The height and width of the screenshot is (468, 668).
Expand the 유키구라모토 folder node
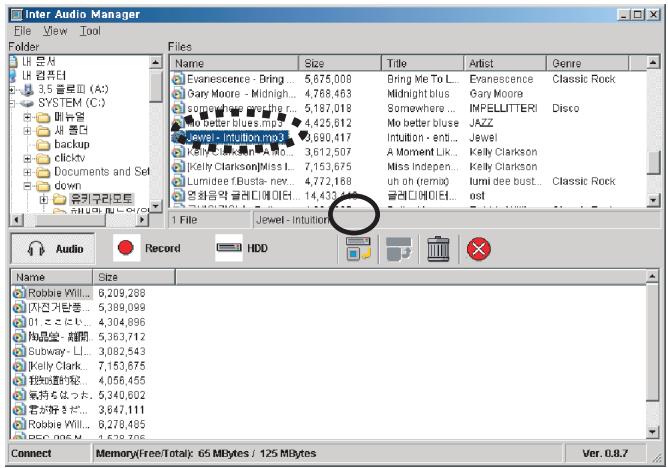[x=43, y=199]
